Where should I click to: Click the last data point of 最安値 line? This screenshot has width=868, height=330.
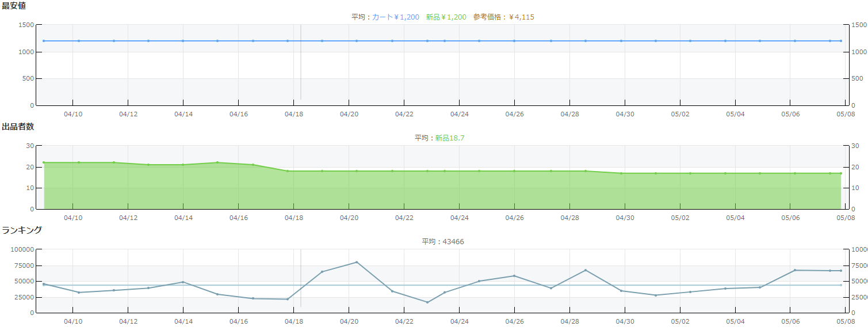coord(841,41)
